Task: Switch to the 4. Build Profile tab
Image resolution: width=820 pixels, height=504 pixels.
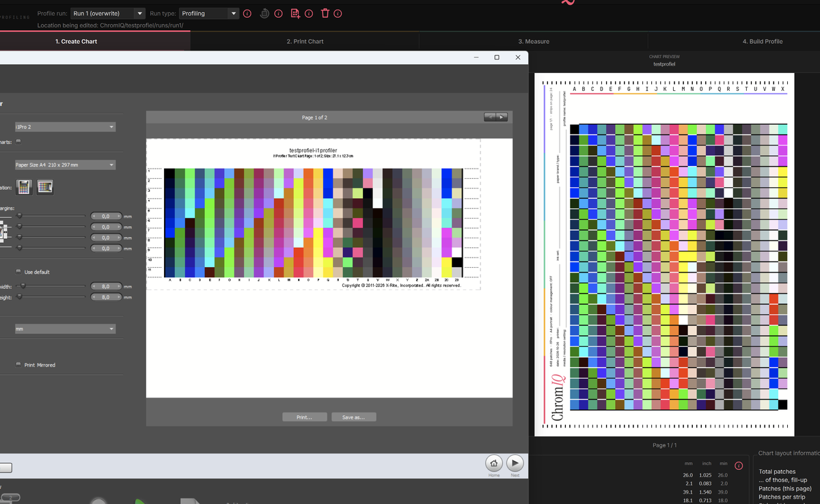Action: pos(763,42)
